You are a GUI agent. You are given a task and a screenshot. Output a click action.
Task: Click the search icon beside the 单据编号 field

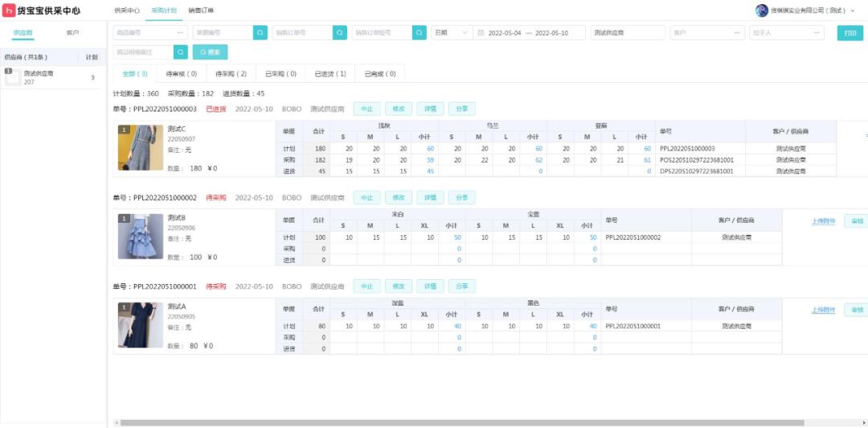(260, 33)
